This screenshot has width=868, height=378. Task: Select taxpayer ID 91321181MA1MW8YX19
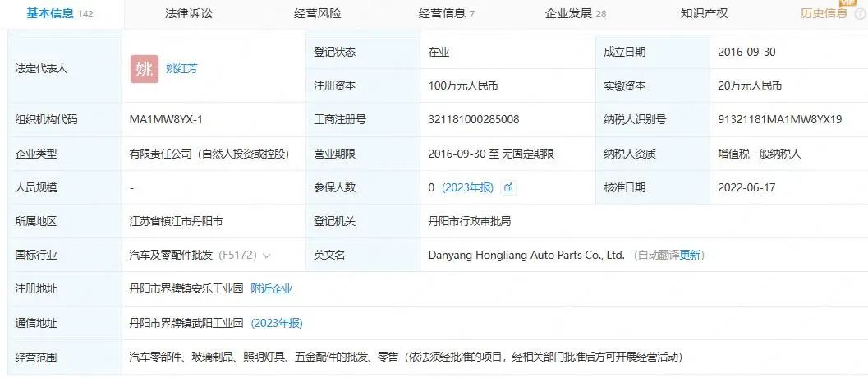[780, 119]
